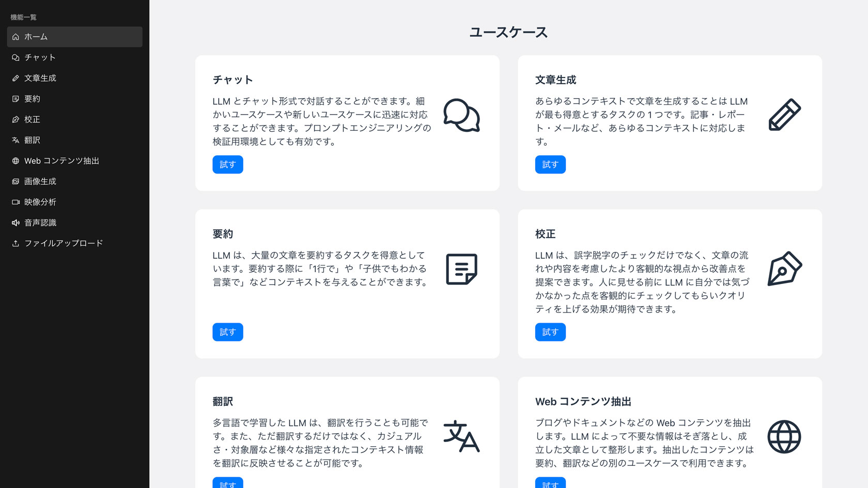This screenshot has width=868, height=488.
Task: Select 音声認識 in the sidebar
Action: point(74,223)
